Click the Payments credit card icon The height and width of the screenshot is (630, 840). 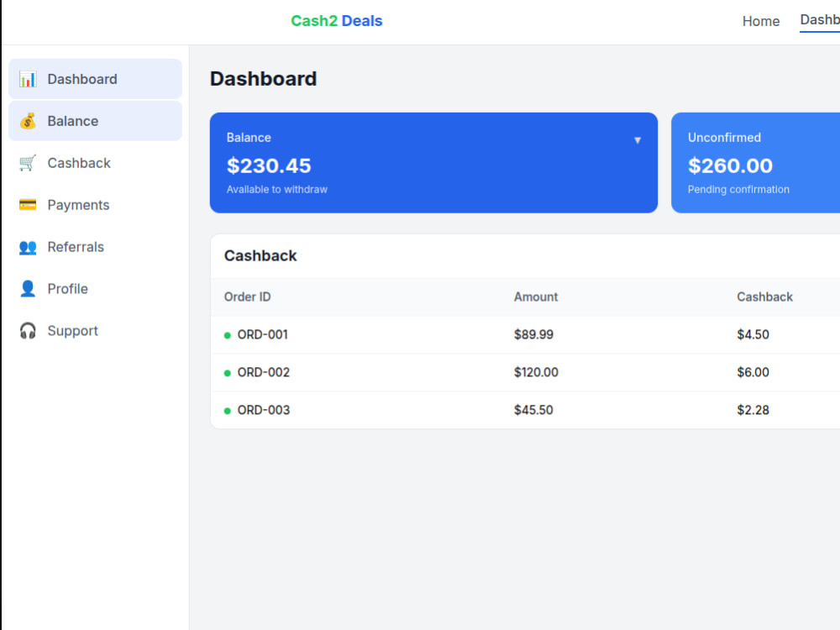tap(28, 205)
